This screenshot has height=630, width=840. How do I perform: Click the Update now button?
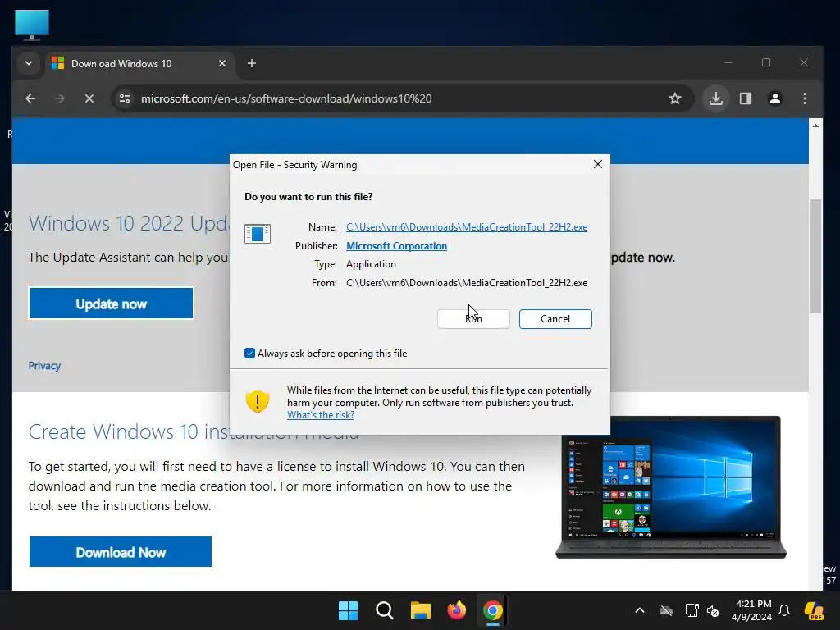(x=111, y=304)
